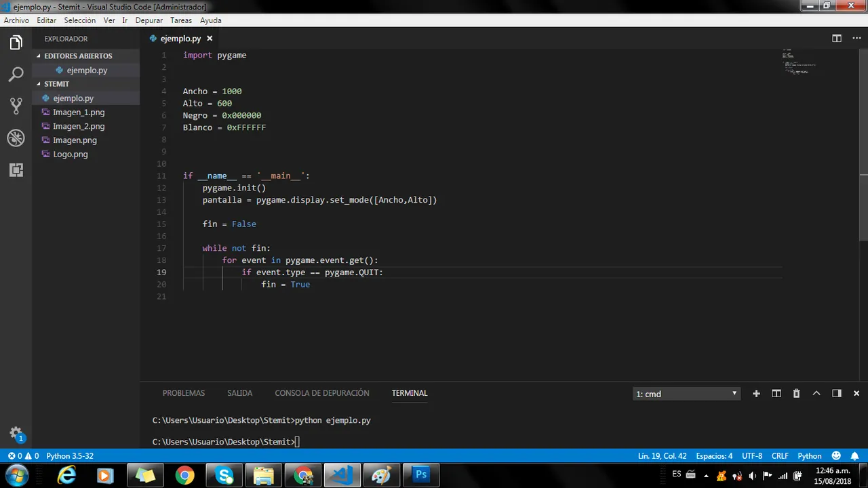Viewport: 868px width, 488px height.
Task: Open Imagen_1.png in the explorer
Action: 79,113
